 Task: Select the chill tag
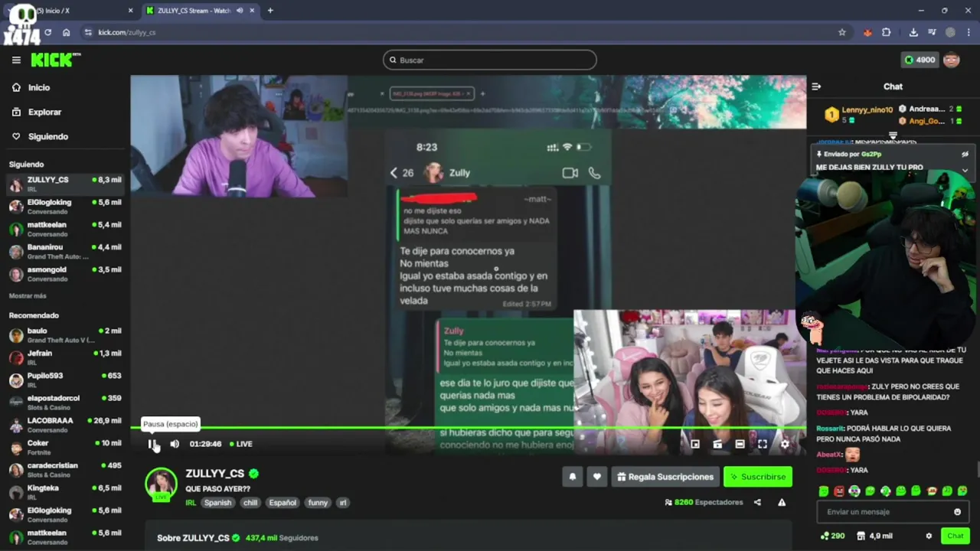(250, 503)
